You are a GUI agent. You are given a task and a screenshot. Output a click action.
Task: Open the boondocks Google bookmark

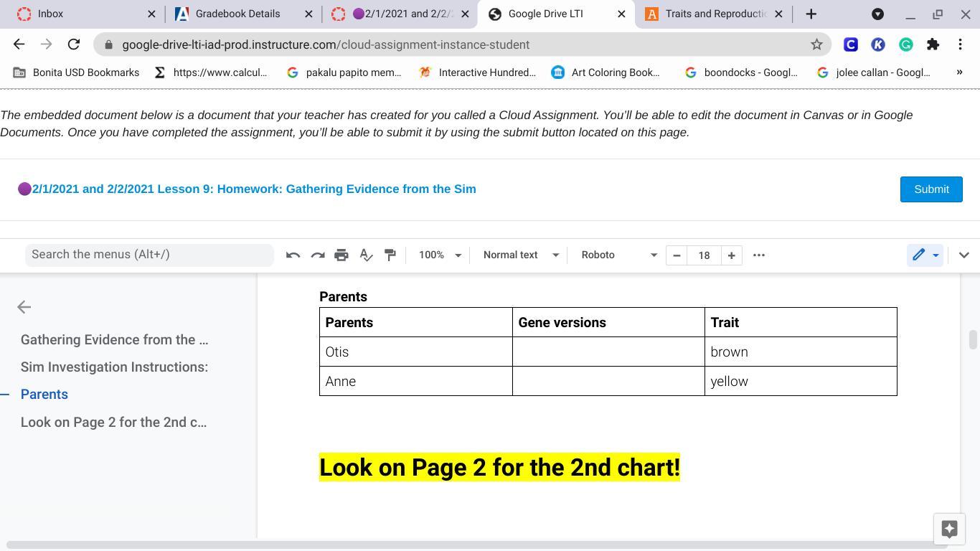click(741, 72)
